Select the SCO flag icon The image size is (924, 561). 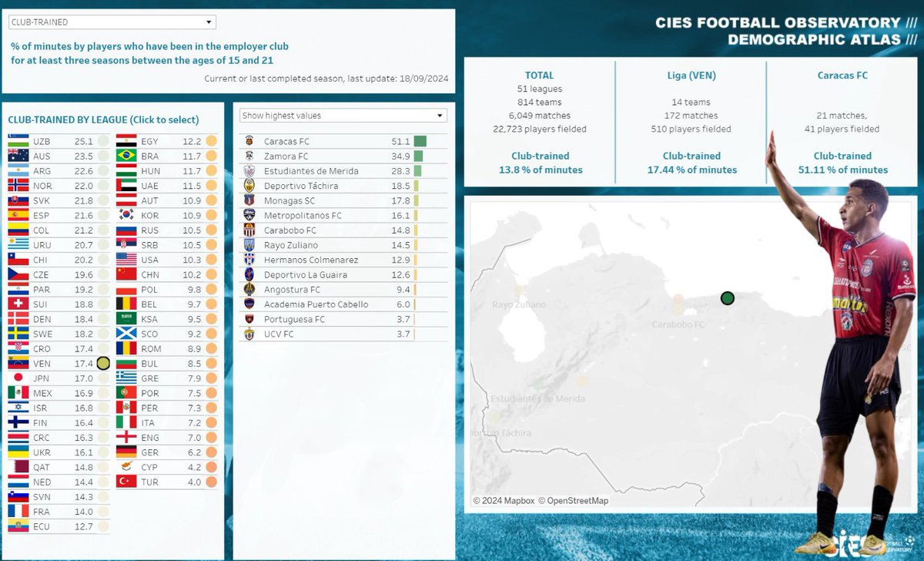coord(126,334)
